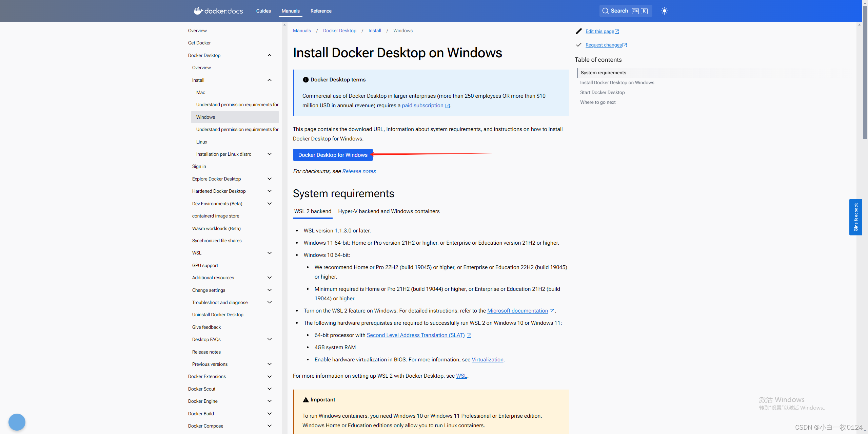
Task: Open Synchronized file shares page
Action: pyautogui.click(x=217, y=241)
